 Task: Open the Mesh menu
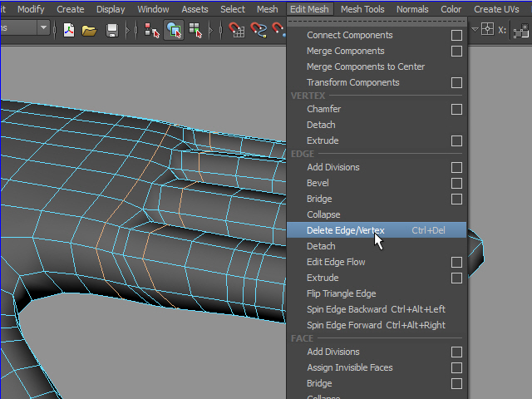coord(268,9)
